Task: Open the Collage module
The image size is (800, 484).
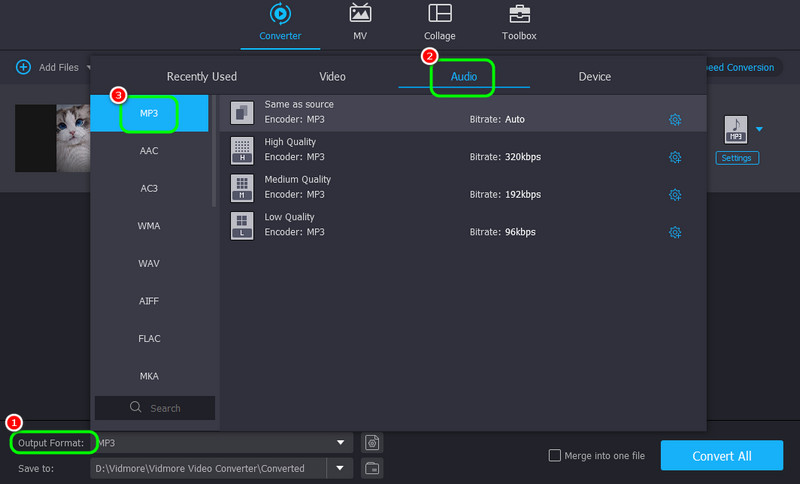Action: pyautogui.click(x=439, y=14)
